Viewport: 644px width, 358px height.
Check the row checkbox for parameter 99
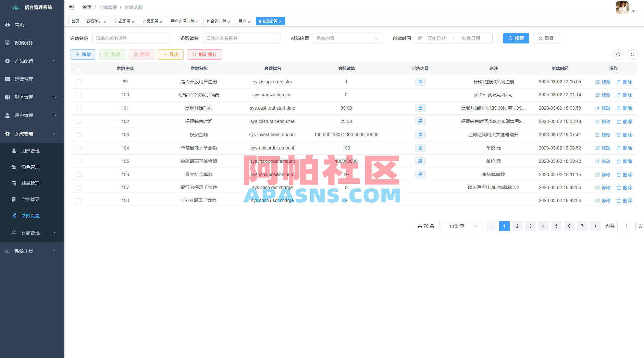[x=79, y=82]
